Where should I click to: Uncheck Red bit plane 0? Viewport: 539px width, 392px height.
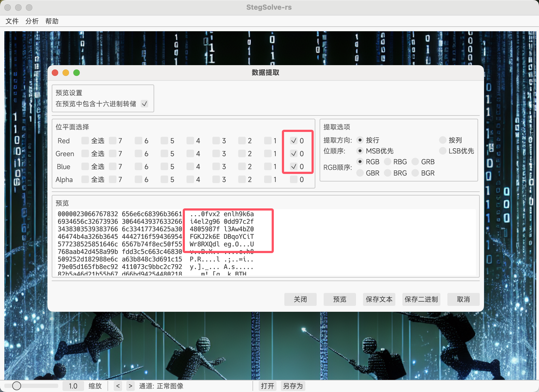coord(294,141)
